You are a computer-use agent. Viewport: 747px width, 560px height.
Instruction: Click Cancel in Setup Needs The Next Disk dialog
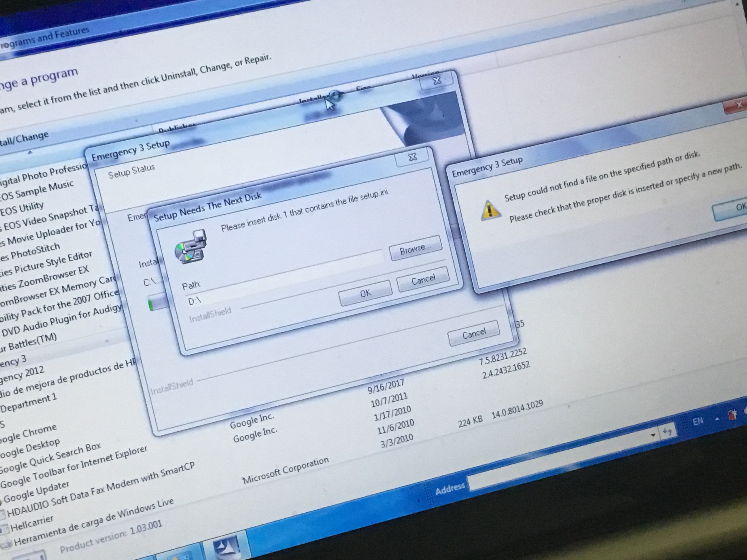point(423,280)
